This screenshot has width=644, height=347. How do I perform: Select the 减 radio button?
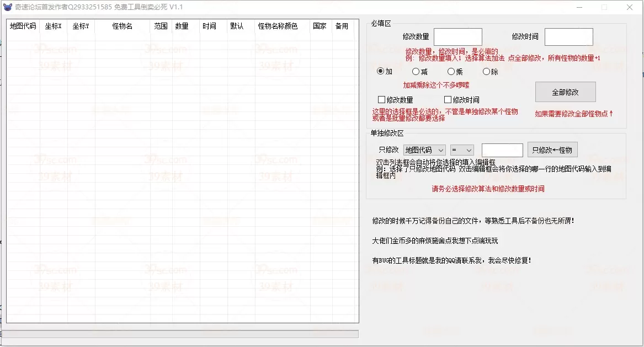[416, 71]
